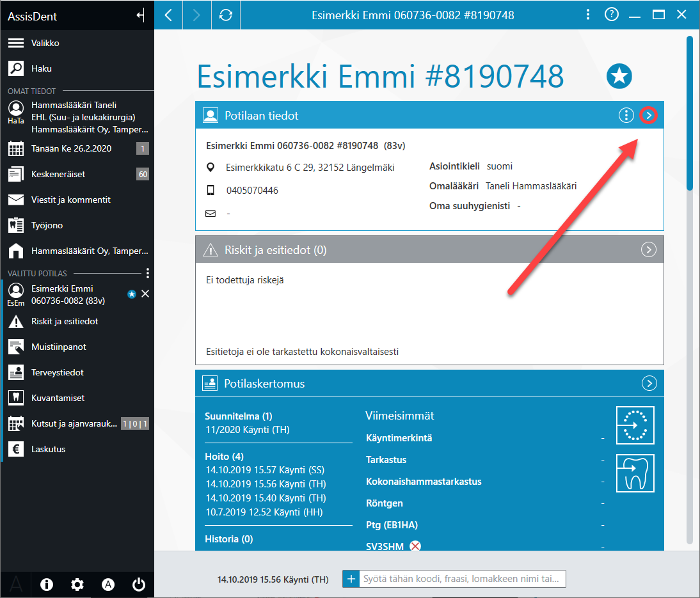Go back with the left arrow
This screenshot has width=700, height=598.
tap(168, 15)
